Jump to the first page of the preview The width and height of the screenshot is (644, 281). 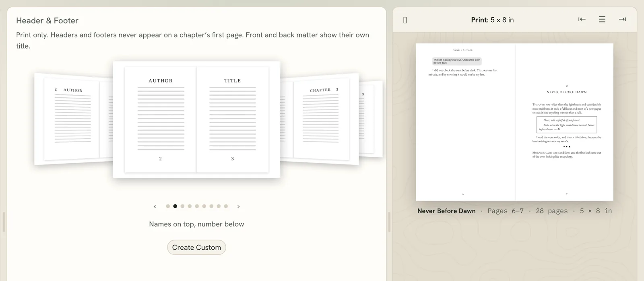pos(582,19)
